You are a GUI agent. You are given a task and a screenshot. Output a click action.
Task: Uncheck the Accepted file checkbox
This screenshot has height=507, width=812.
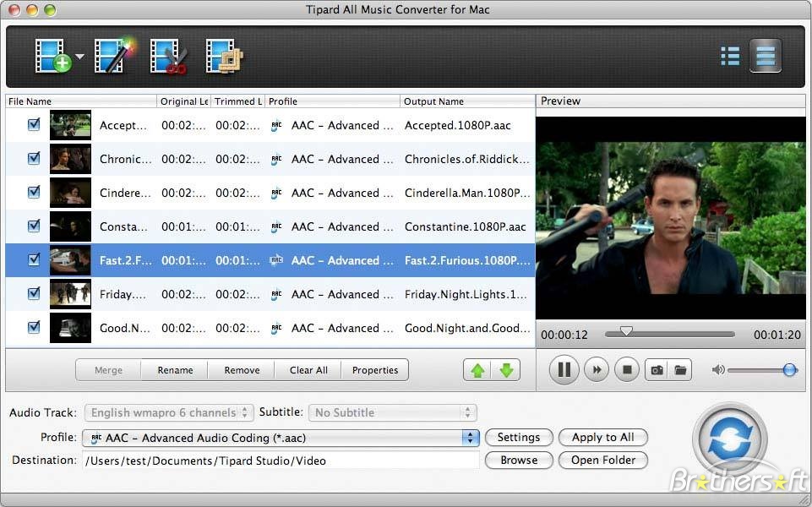tap(34, 125)
